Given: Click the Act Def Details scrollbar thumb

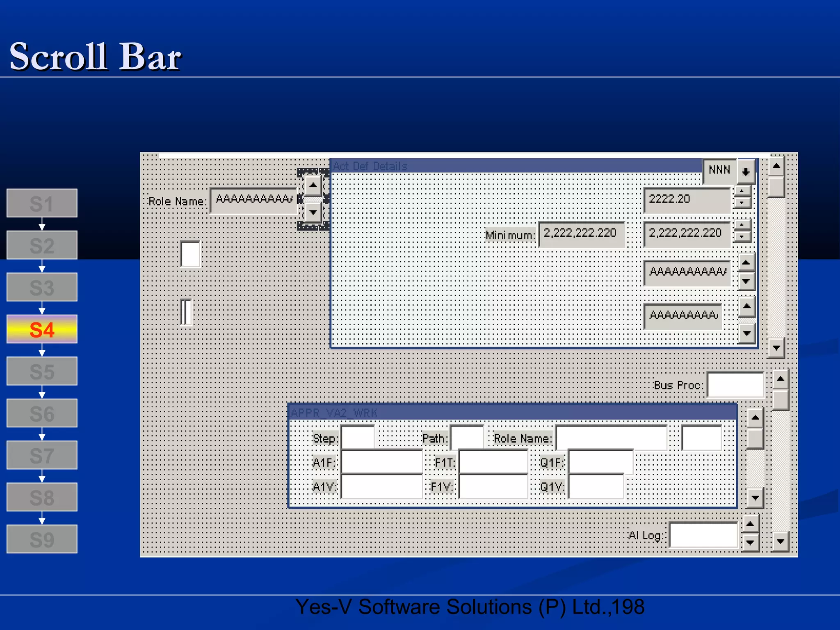Looking at the screenshot, I should point(776,187).
